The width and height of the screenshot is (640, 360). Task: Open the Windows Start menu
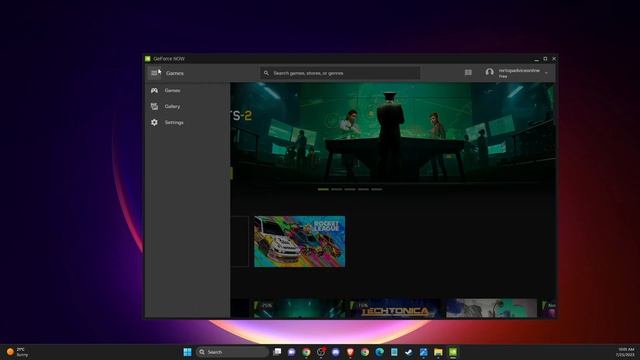tap(187, 352)
